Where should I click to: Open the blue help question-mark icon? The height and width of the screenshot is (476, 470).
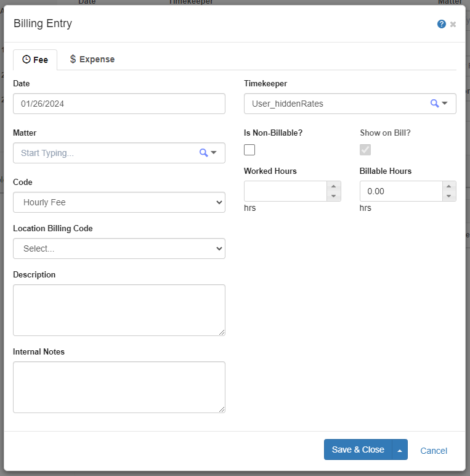coord(442,24)
